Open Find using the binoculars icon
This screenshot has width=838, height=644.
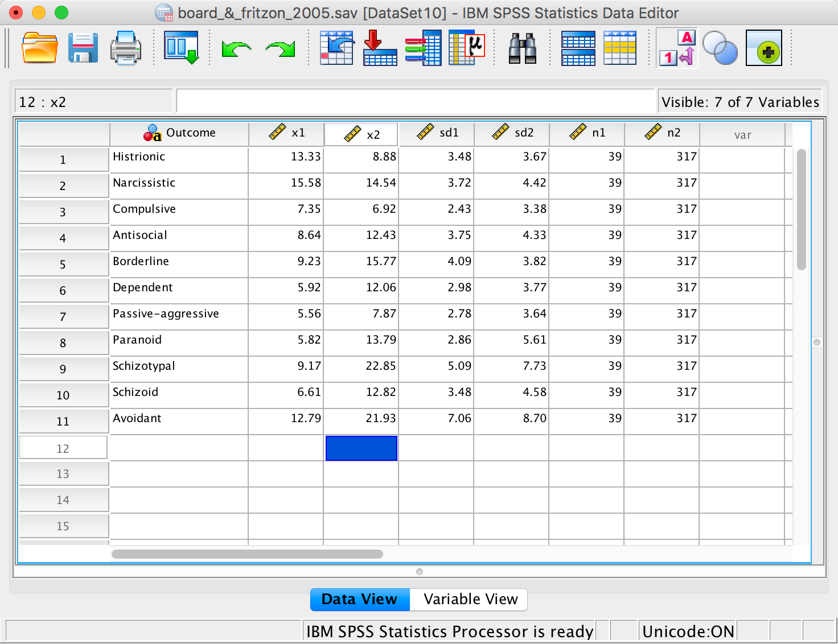pos(522,48)
